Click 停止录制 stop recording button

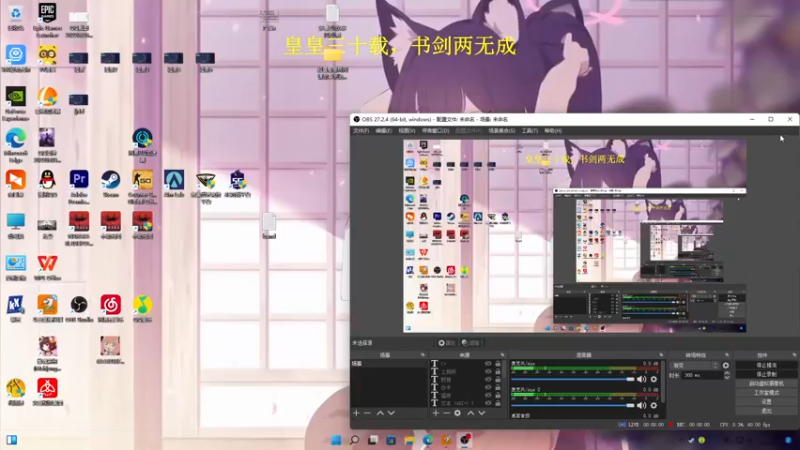point(766,374)
